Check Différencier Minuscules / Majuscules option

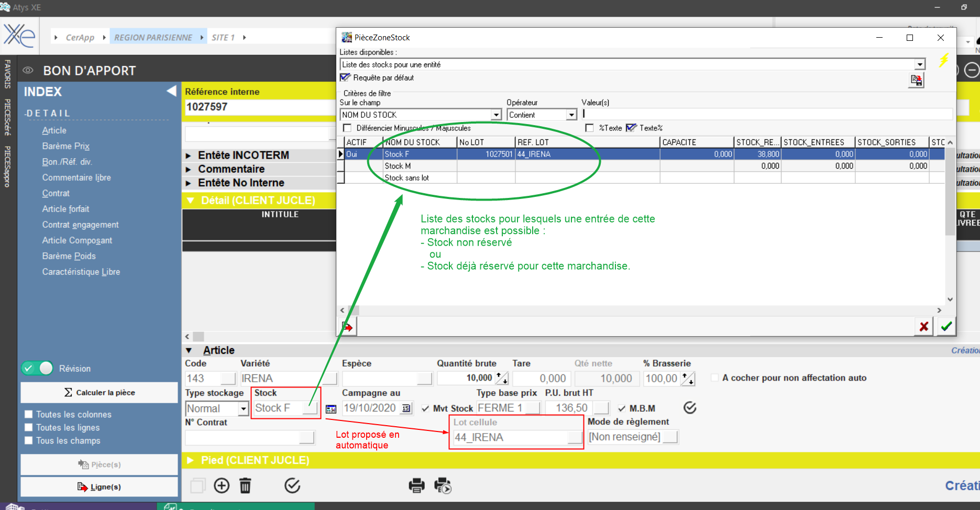[x=347, y=128]
